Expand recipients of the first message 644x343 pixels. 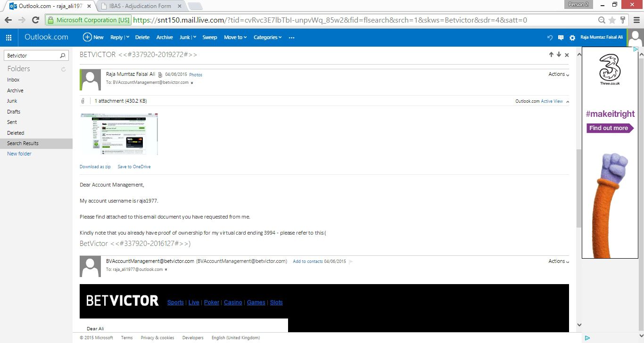click(x=191, y=83)
